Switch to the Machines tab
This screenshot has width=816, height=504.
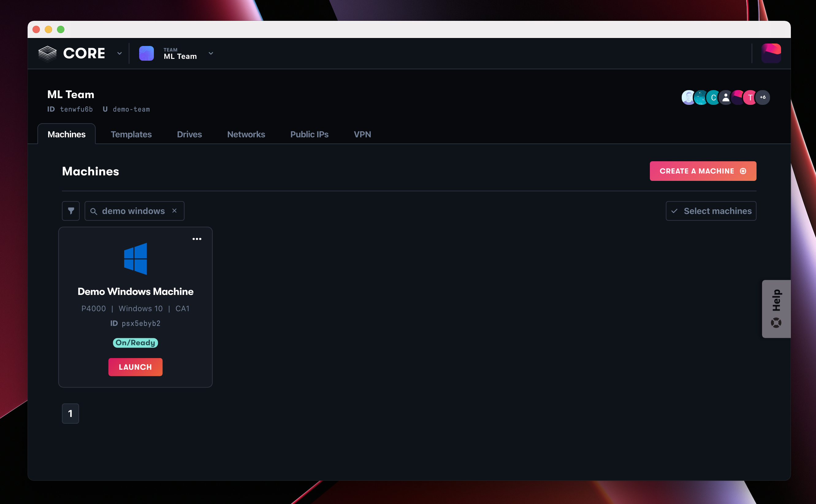(x=67, y=134)
